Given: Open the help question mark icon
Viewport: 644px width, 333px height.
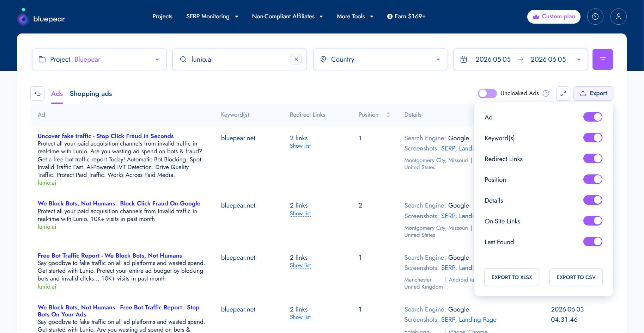Looking at the screenshot, I should 595,17.
